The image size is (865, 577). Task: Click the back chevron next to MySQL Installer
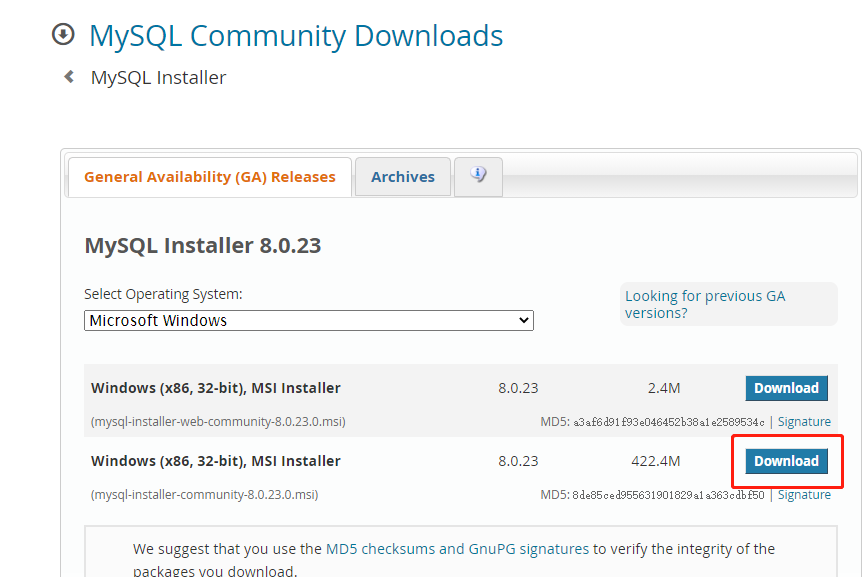[x=70, y=77]
